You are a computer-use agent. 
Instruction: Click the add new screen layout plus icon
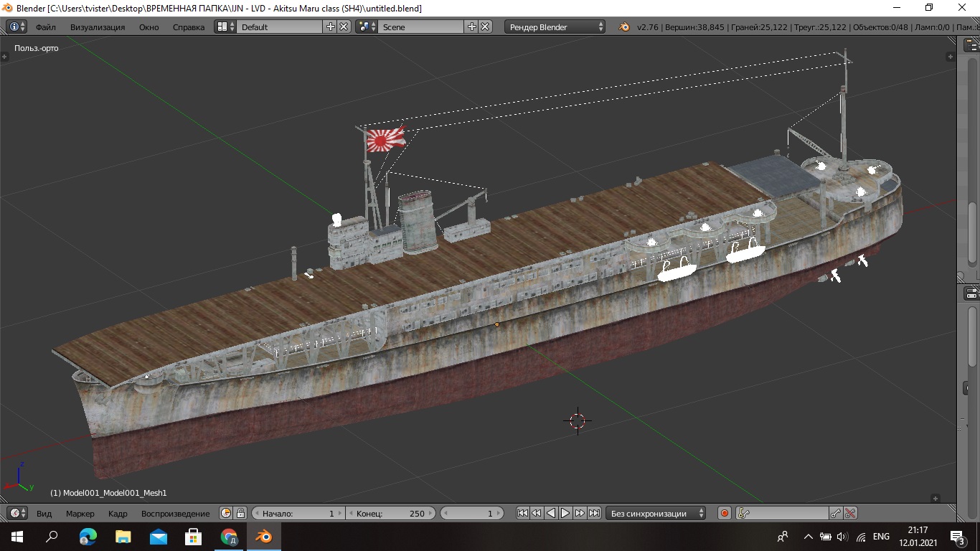click(x=330, y=27)
